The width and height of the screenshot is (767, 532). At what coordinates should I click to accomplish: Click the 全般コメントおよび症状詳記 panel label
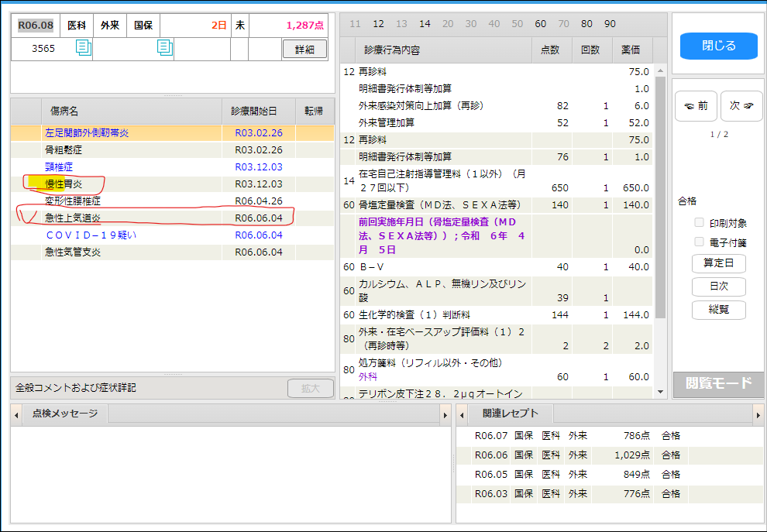(76, 388)
